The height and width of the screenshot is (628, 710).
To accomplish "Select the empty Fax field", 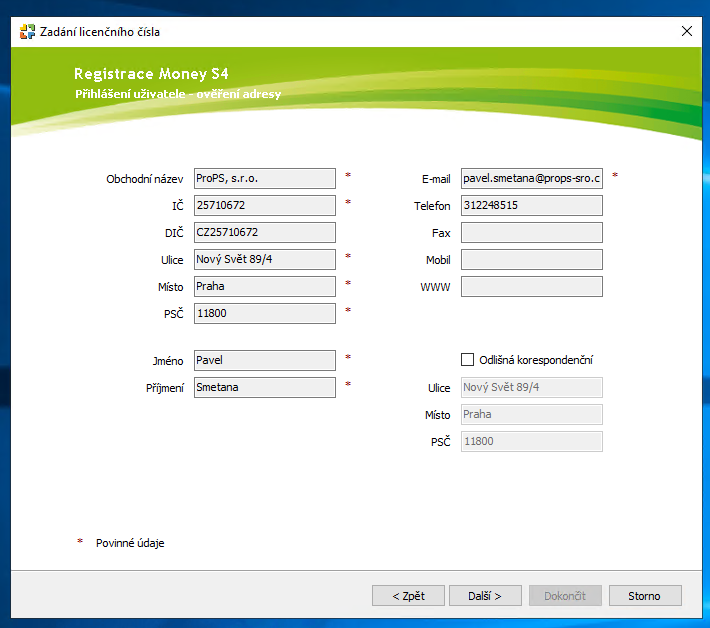I will point(531,233).
